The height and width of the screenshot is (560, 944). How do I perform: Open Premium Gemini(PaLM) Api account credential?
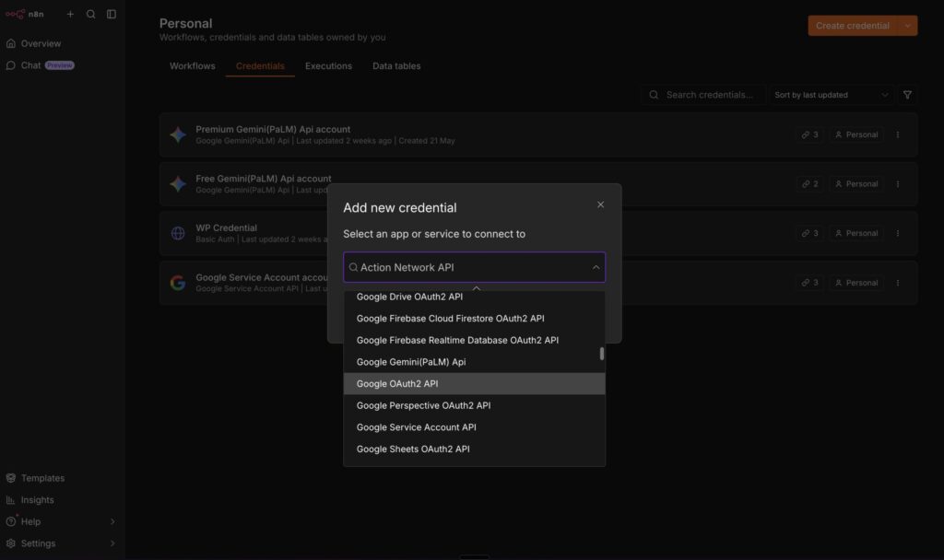click(x=538, y=134)
